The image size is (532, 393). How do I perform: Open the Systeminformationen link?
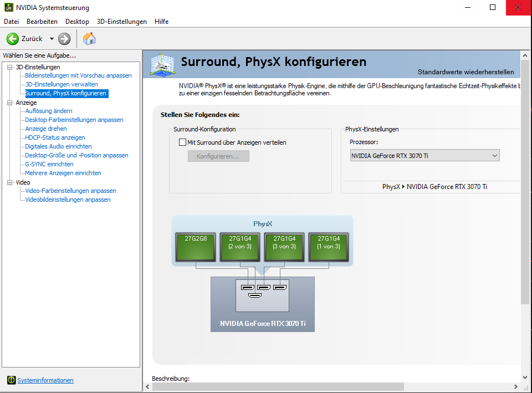[x=45, y=380]
